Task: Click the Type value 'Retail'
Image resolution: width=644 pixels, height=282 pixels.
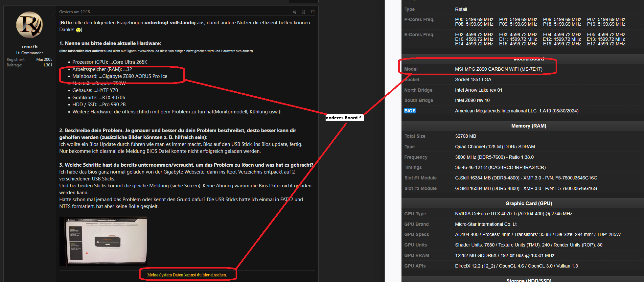Action: coord(461,9)
